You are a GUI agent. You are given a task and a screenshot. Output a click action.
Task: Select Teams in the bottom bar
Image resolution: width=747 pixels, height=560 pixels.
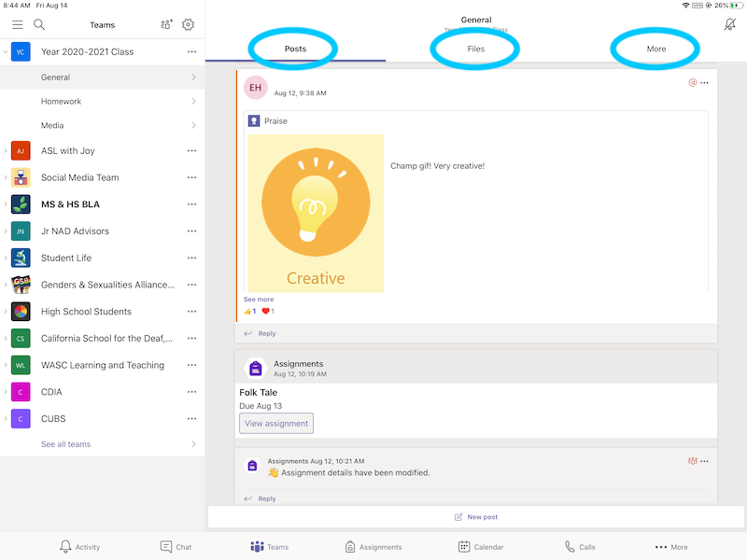coord(270,547)
